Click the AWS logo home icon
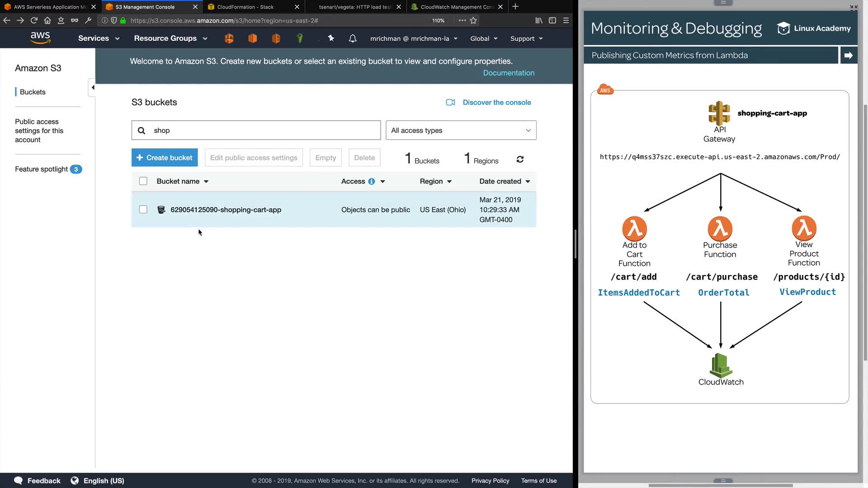868x488 pixels. point(40,38)
